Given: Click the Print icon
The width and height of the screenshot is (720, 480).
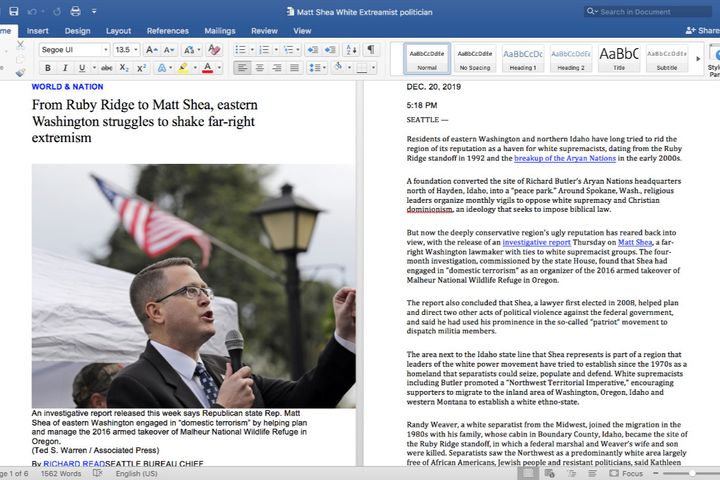Looking at the screenshot, I should click(76, 11).
